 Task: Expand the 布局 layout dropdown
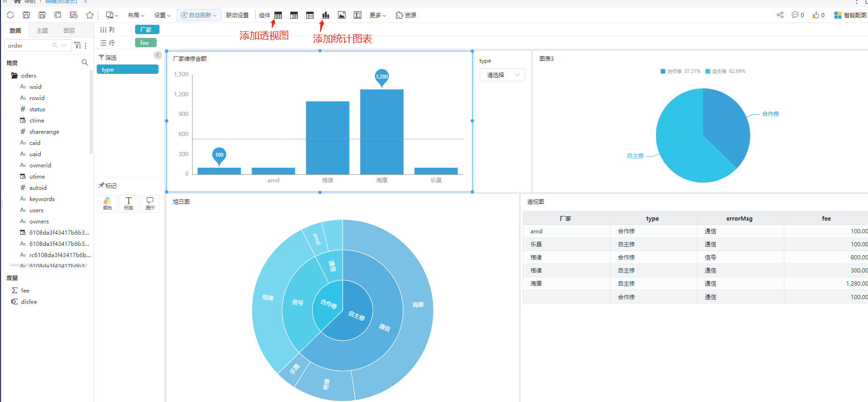tap(136, 15)
